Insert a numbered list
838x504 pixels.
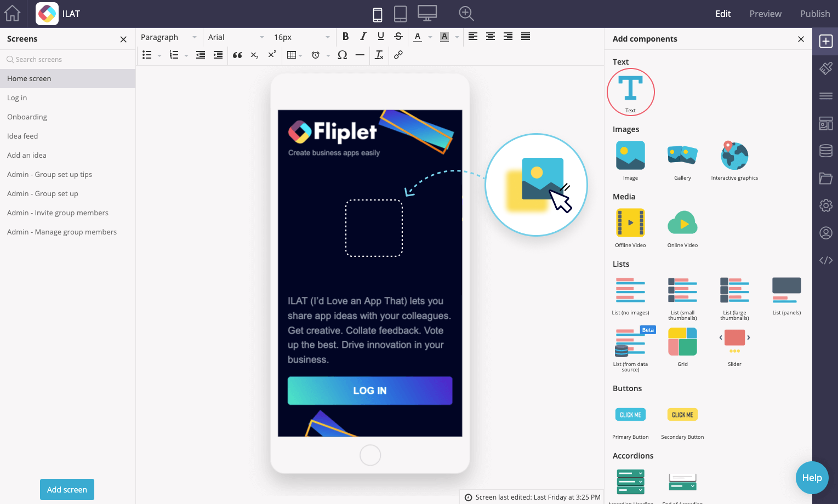174,55
